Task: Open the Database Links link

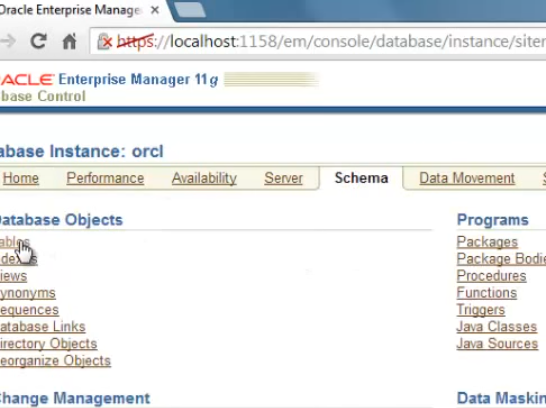Action: click(42, 327)
